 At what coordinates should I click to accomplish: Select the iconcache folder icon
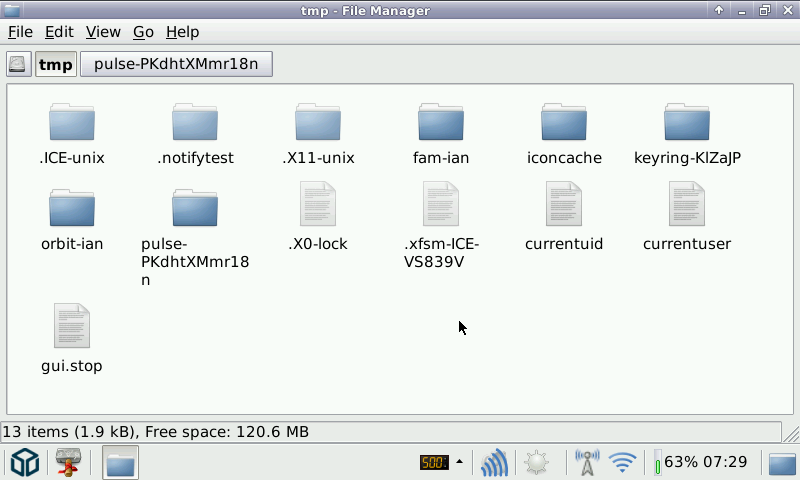[x=564, y=124]
